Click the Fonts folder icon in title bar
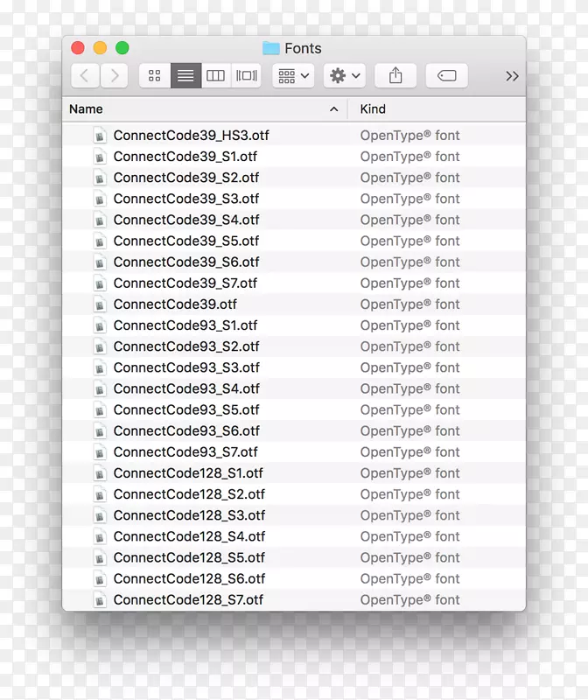 click(x=270, y=48)
